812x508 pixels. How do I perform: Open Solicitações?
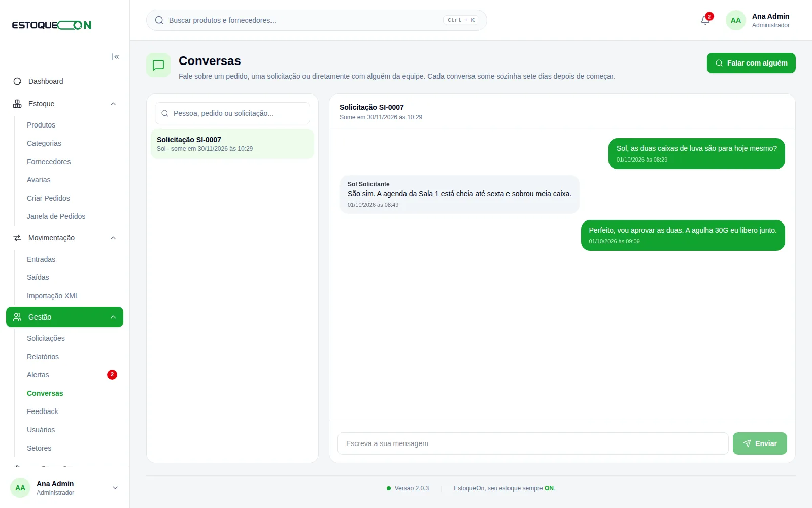click(x=46, y=338)
